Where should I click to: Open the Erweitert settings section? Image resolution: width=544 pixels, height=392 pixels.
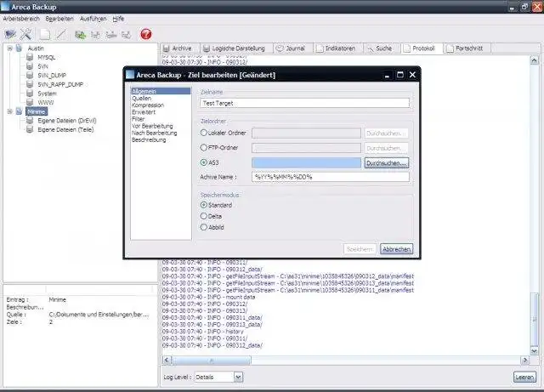pyautogui.click(x=144, y=112)
